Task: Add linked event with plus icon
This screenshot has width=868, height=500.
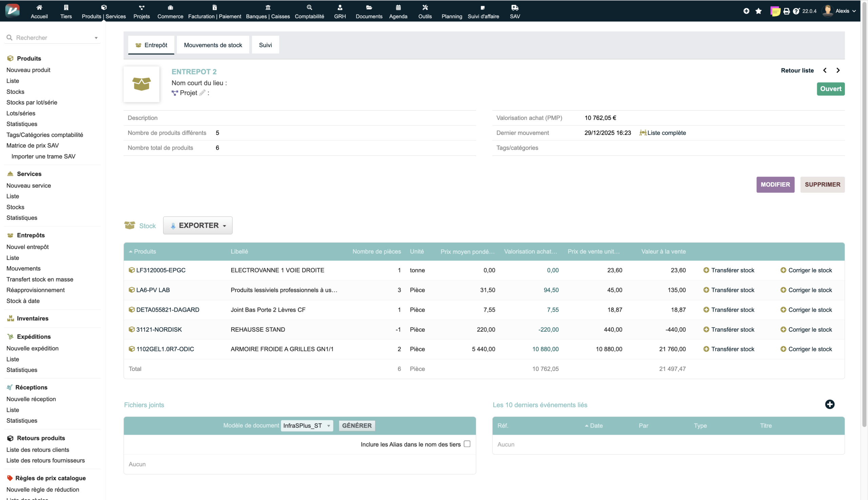Action: [x=829, y=404]
